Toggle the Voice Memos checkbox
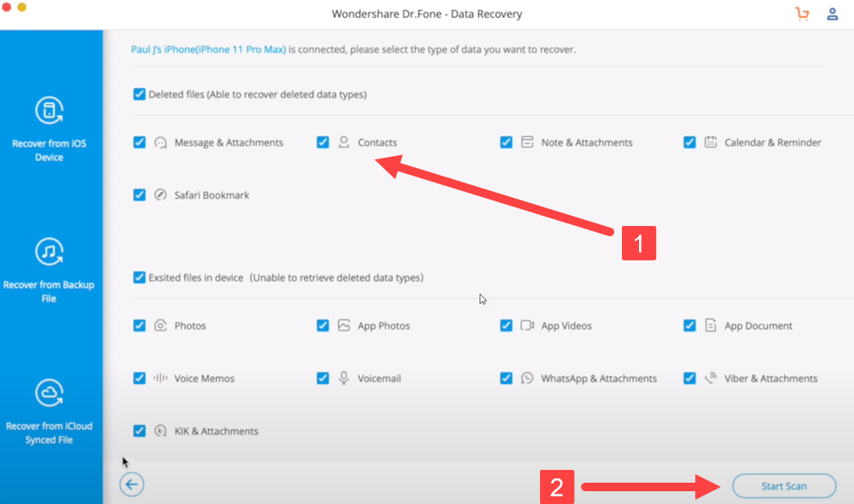The height and width of the screenshot is (504, 854). pyautogui.click(x=139, y=379)
